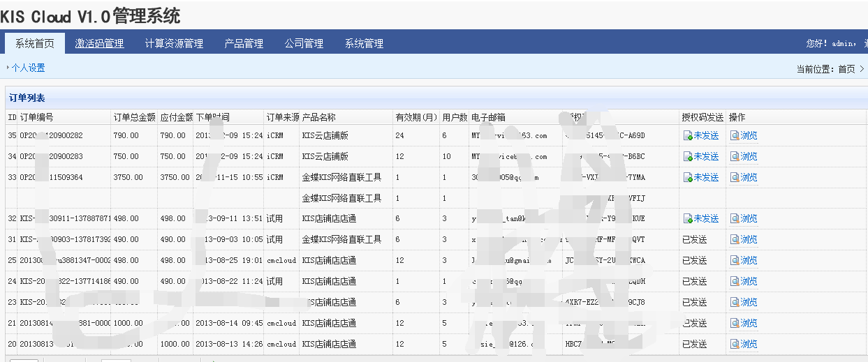
Task: Click 产品名称 column header
Action: (x=318, y=117)
